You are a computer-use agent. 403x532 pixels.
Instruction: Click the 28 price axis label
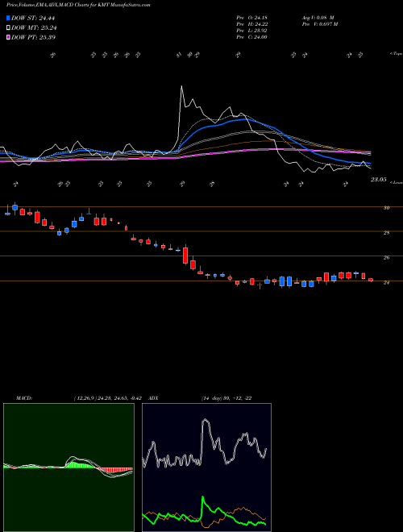click(386, 233)
